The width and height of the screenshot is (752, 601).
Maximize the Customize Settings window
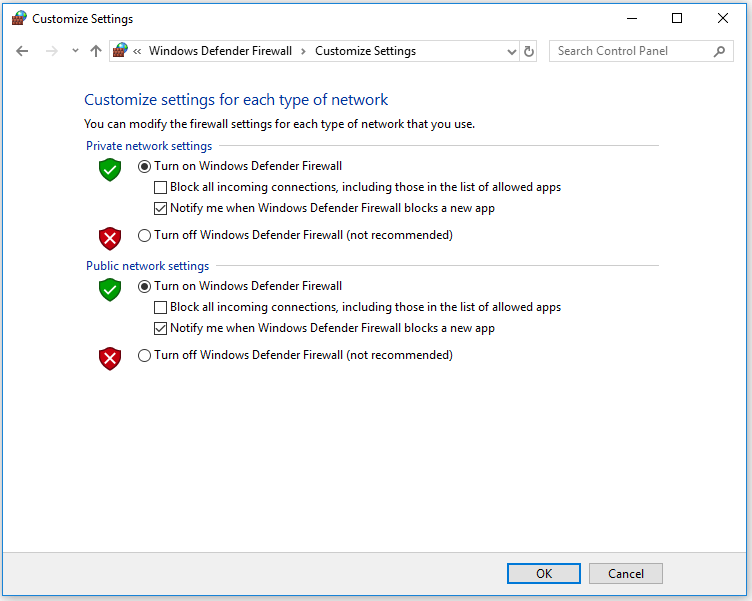click(677, 18)
